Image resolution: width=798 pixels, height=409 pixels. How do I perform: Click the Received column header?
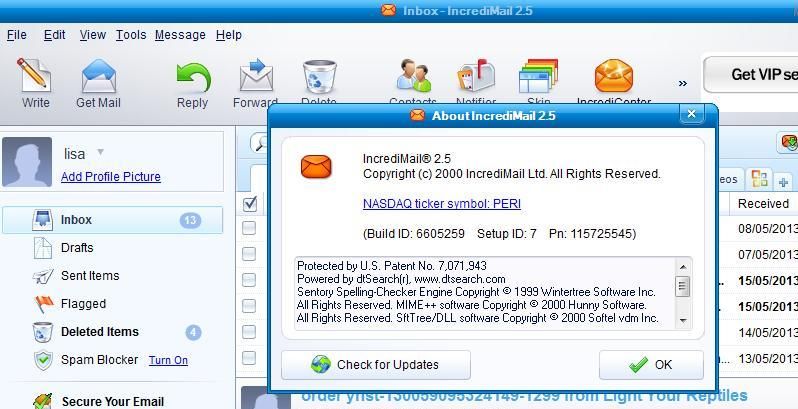[x=763, y=204]
